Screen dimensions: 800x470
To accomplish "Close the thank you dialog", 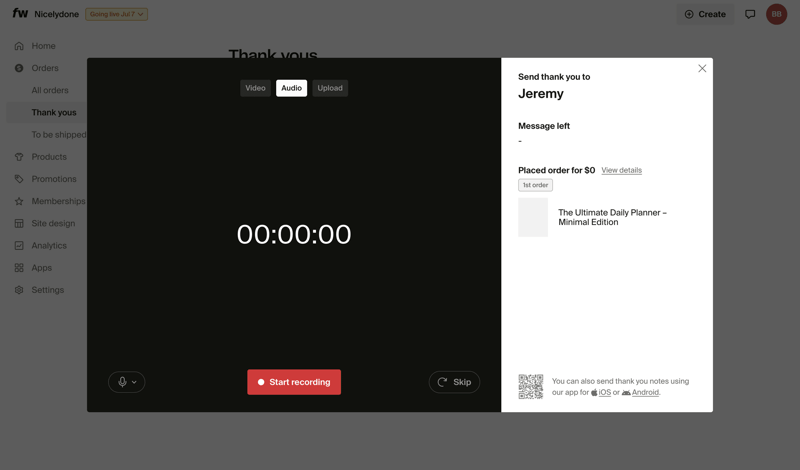I will click(702, 68).
